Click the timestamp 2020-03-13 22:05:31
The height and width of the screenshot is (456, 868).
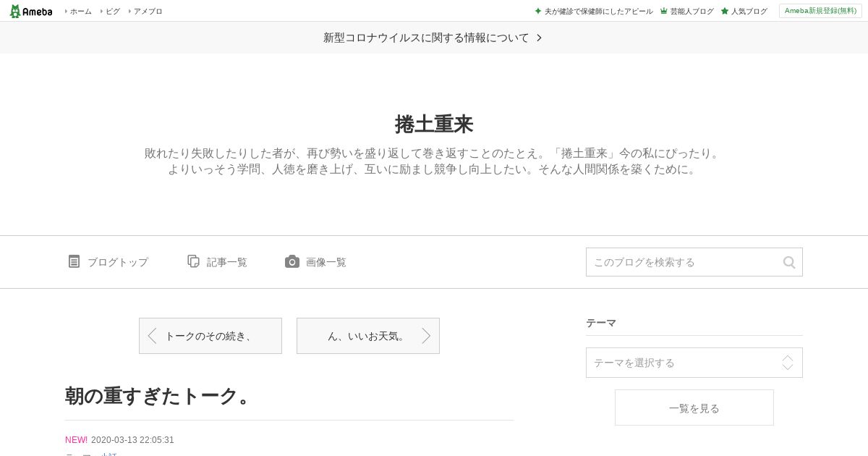click(x=132, y=440)
